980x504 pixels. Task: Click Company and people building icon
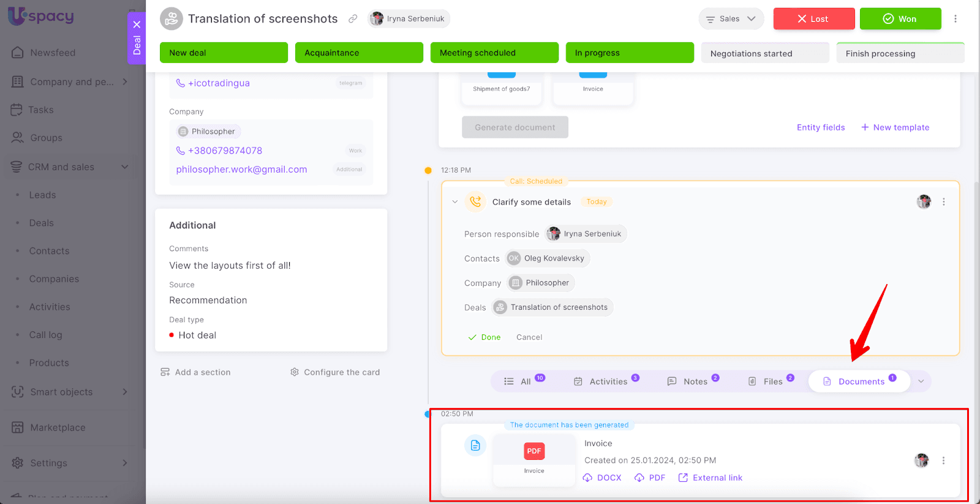(x=18, y=81)
